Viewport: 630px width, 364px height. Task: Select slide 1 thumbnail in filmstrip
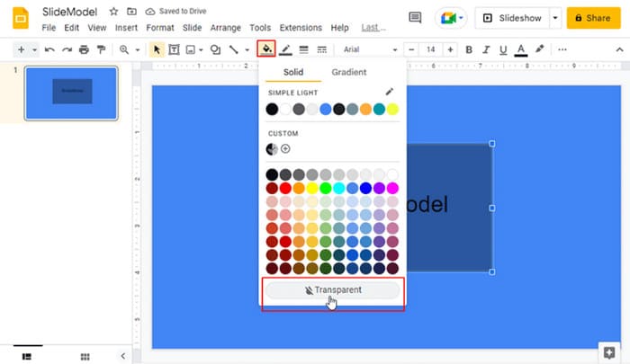[x=71, y=93]
